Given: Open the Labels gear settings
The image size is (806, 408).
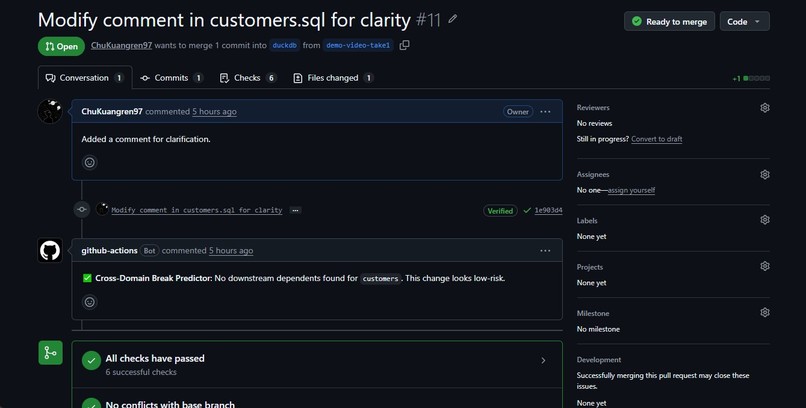Looking at the screenshot, I should pyautogui.click(x=765, y=219).
